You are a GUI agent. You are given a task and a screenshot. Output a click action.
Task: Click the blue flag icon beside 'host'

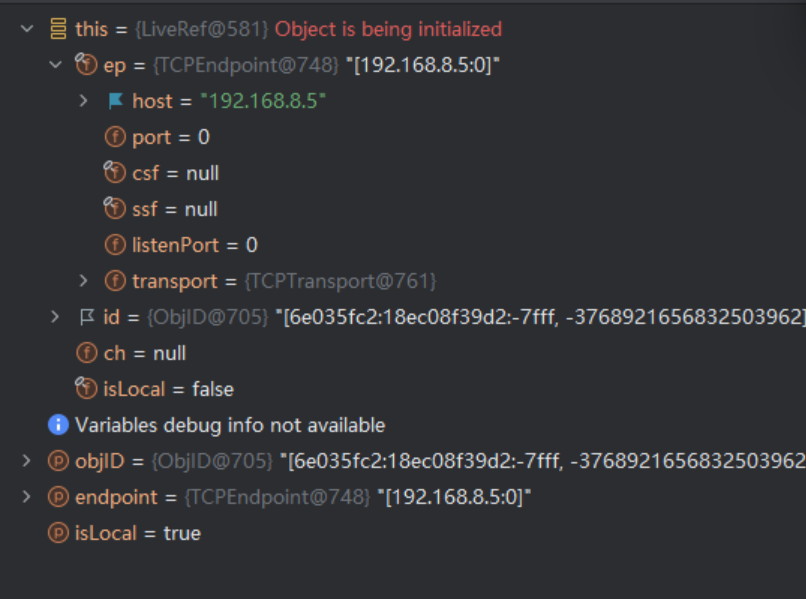click(x=115, y=101)
